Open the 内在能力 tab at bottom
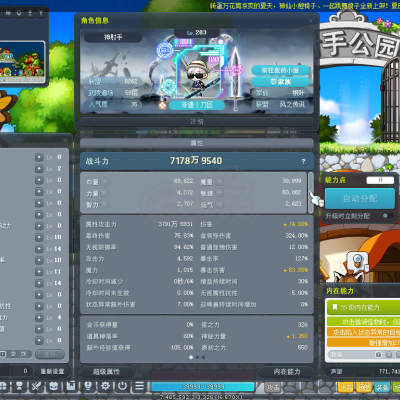The height and width of the screenshot is (400, 400). pos(287,372)
